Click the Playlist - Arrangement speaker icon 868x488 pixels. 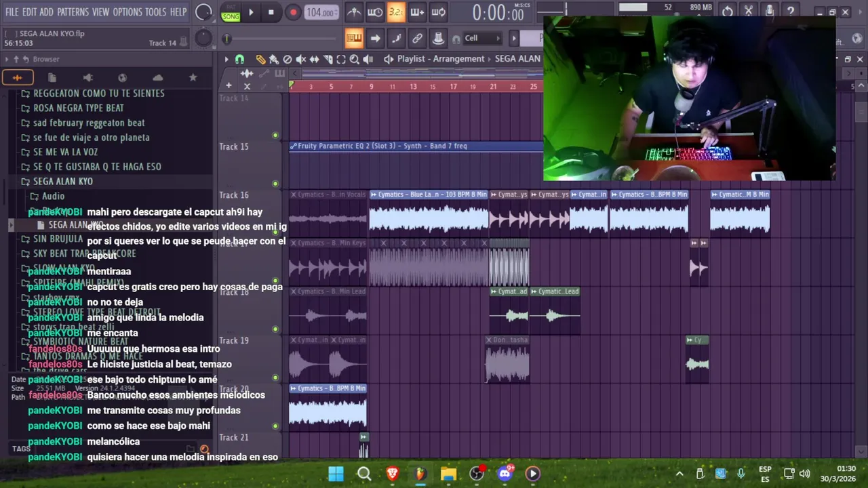(x=389, y=59)
